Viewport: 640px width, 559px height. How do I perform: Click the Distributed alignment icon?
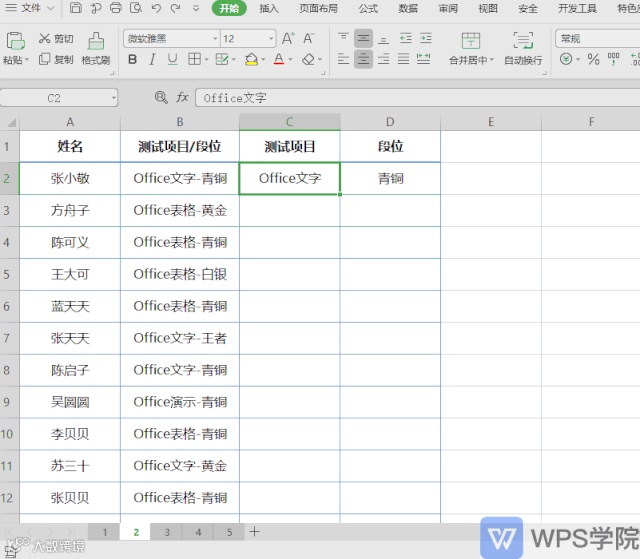(423, 60)
